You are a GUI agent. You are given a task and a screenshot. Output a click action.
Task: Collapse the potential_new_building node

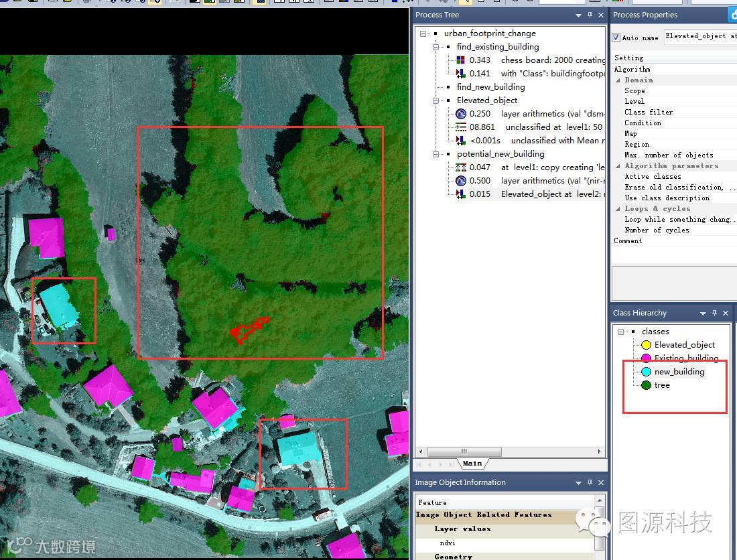pyautogui.click(x=435, y=154)
